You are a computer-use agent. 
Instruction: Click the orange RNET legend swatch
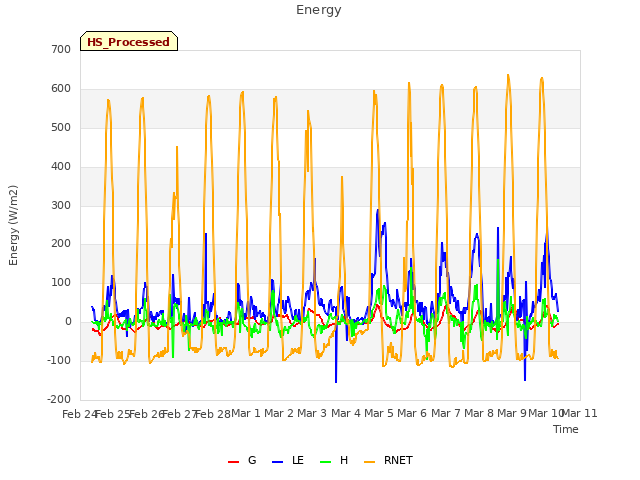(x=369, y=462)
